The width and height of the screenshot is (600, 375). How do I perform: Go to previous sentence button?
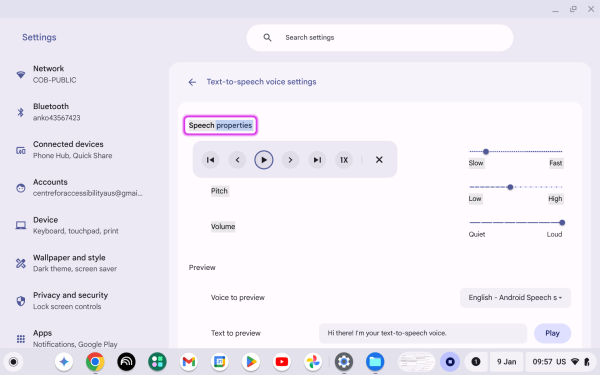(237, 160)
